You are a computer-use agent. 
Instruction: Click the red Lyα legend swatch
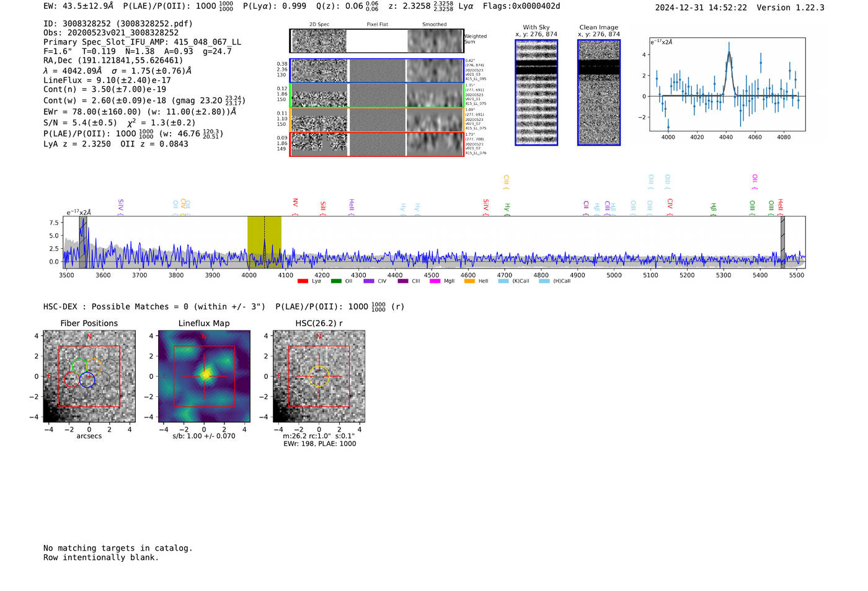pos(303,282)
